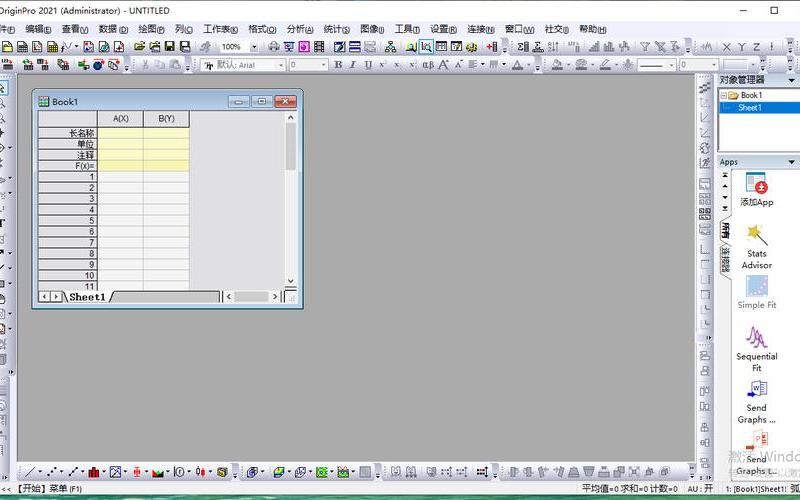Open the 分析 (Analysis) menu

[x=300, y=30]
